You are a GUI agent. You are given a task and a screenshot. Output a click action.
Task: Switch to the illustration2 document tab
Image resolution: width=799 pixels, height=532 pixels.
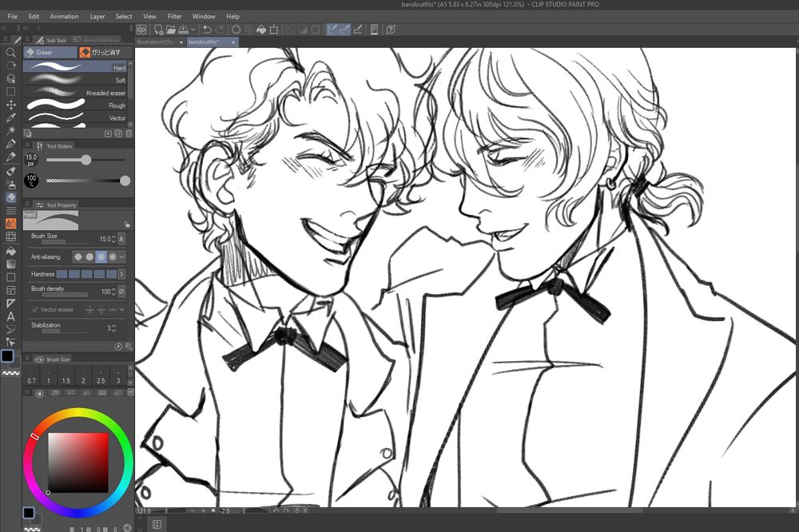pos(160,42)
